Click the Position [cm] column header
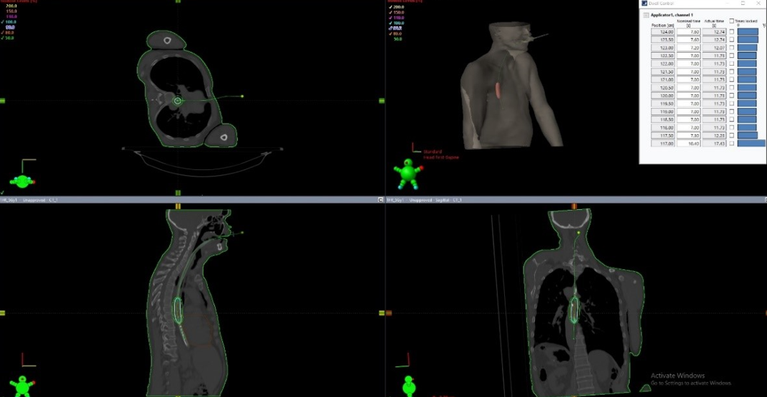Screen dimensions: 767x397 tap(663, 25)
